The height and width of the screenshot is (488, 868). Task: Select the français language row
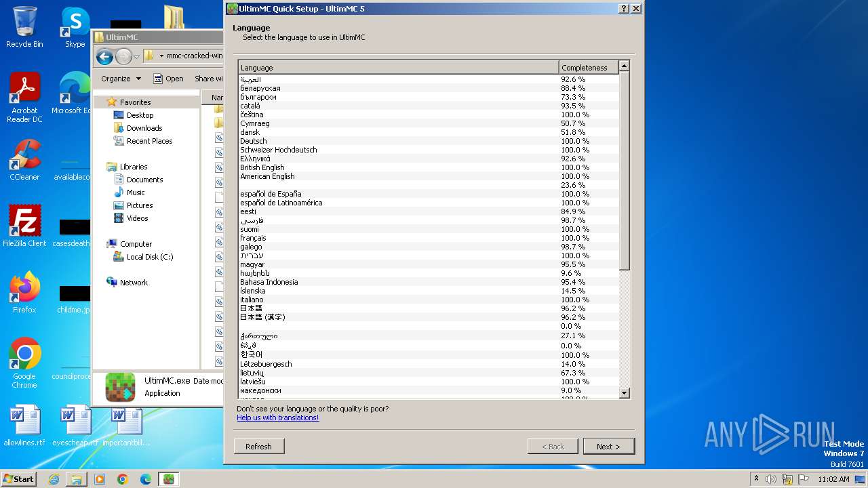tap(429, 238)
